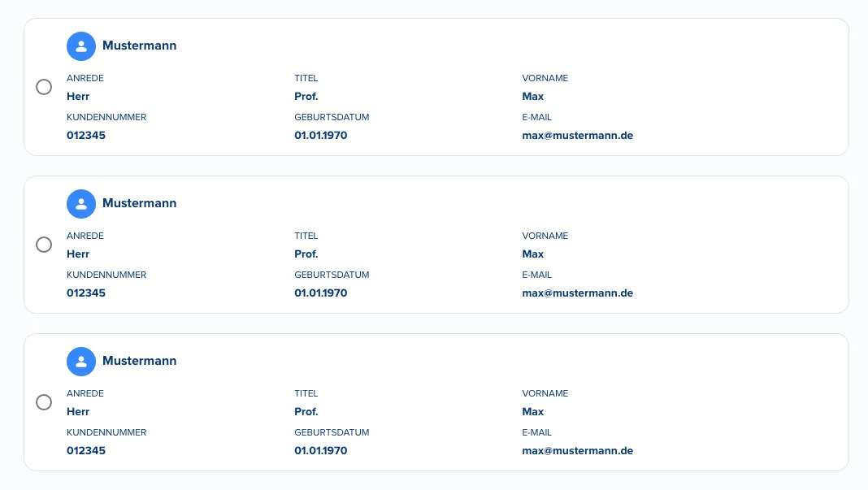The image size is (868, 490).
Task: Click birth date 01.01.1970 in the top card
Action: coord(320,136)
